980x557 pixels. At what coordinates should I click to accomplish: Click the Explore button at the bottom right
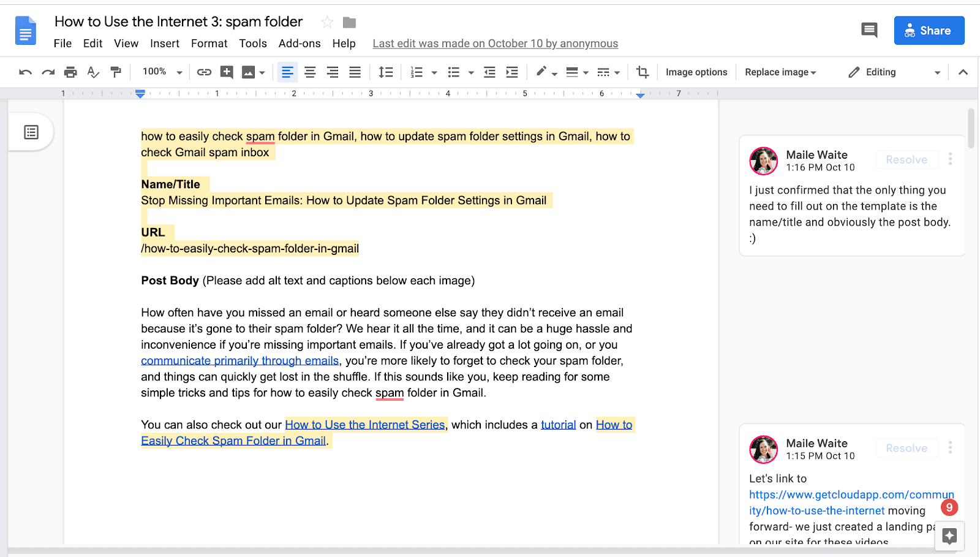949,536
